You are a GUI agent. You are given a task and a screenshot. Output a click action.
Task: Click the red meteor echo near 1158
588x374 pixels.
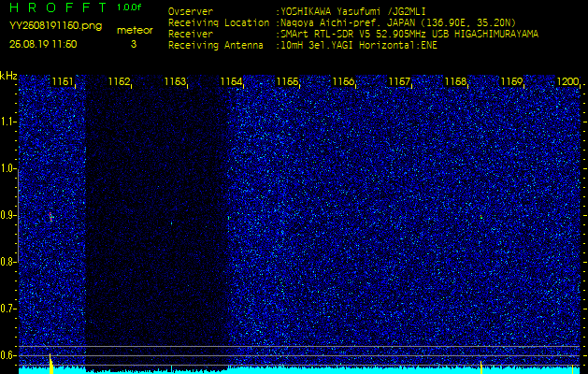click(x=481, y=216)
